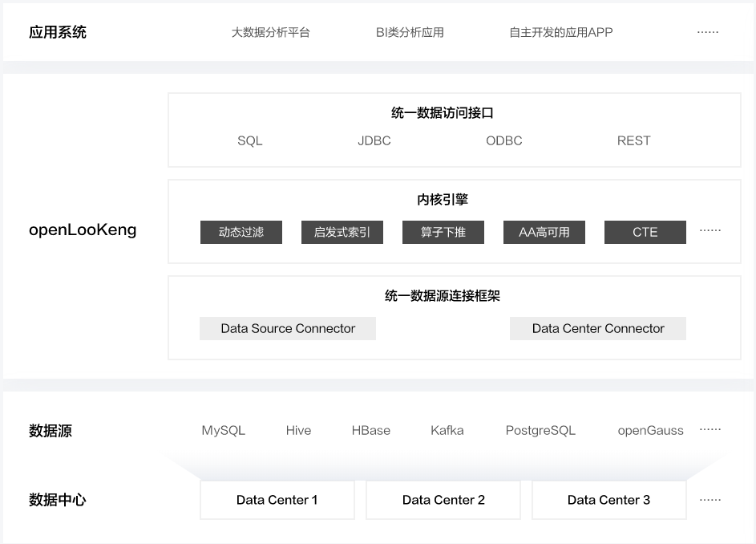
Task: Click the 算子下推 feature box
Action: (x=443, y=232)
